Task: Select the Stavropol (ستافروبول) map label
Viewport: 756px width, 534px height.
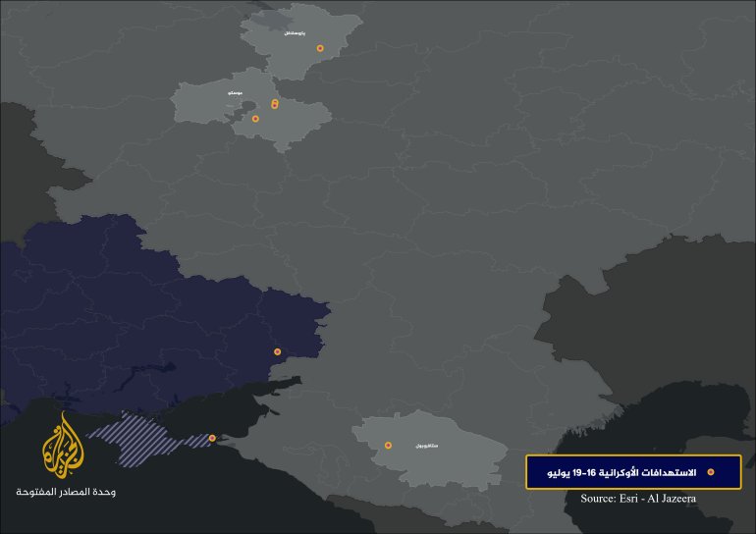Action: (x=427, y=446)
